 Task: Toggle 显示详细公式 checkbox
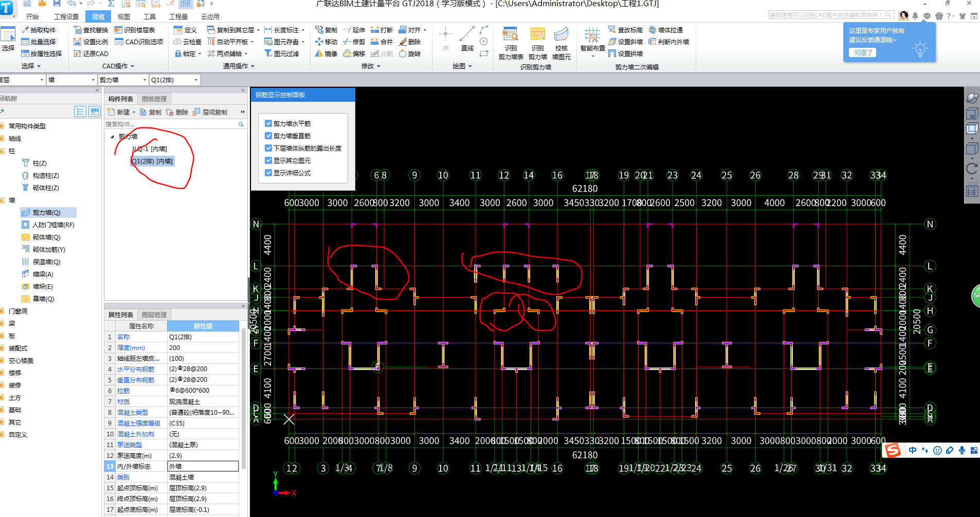click(268, 173)
